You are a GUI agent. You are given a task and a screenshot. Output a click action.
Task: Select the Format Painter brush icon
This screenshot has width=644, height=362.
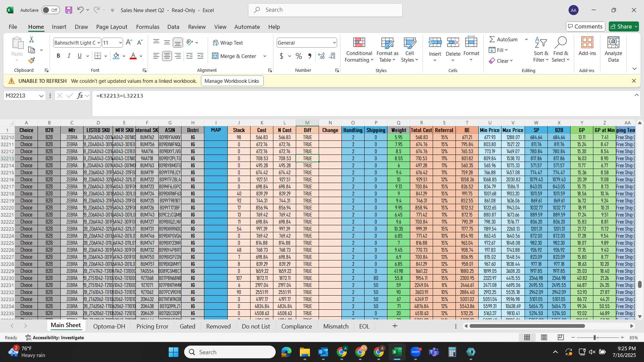coord(32,61)
